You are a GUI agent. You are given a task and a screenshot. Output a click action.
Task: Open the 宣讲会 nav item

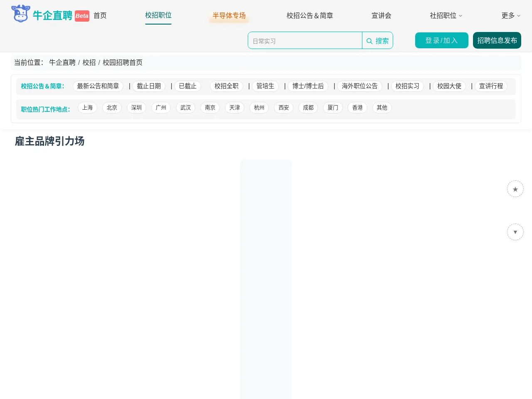coord(381,16)
